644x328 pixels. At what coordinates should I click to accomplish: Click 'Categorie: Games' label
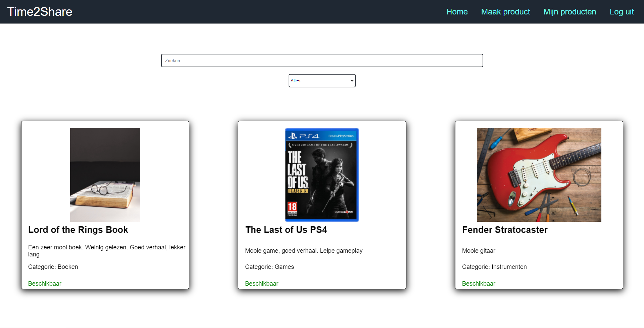pyautogui.click(x=269, y=267)
